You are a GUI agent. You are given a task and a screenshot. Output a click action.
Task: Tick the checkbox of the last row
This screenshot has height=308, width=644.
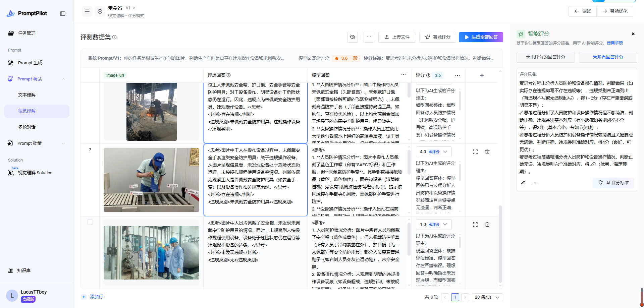click(90, 222)
